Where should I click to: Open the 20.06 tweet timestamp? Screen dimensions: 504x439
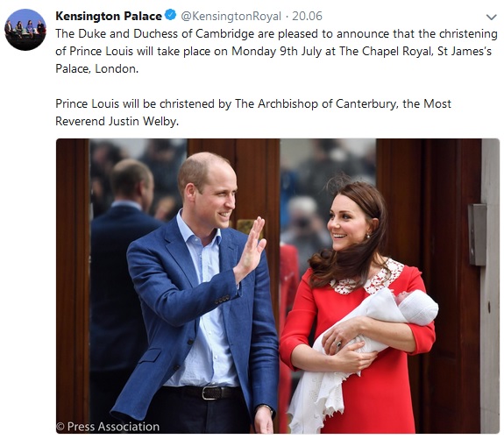tap(307, 16)
